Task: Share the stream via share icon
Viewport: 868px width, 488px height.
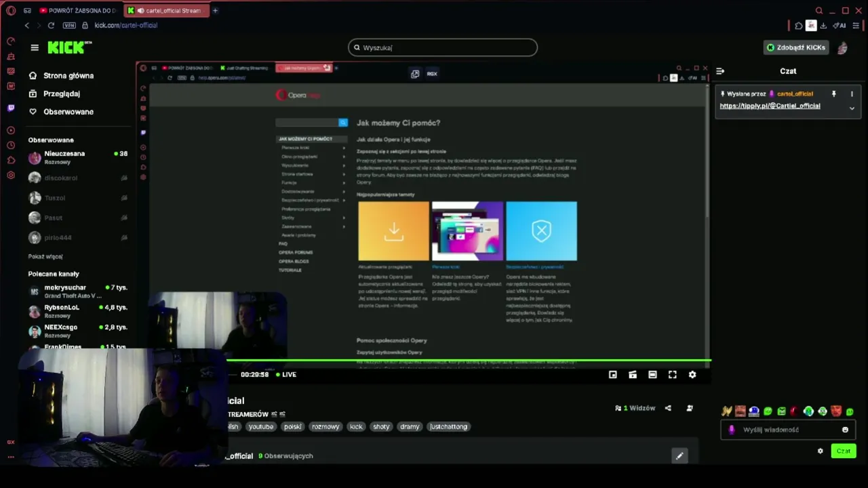Action: (669, 408)
